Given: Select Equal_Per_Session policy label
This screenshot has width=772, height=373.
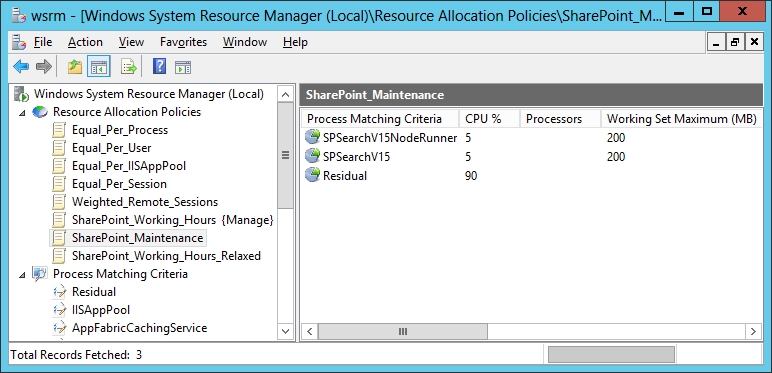Looking at the screenshot, I should [x=119, y=184].
